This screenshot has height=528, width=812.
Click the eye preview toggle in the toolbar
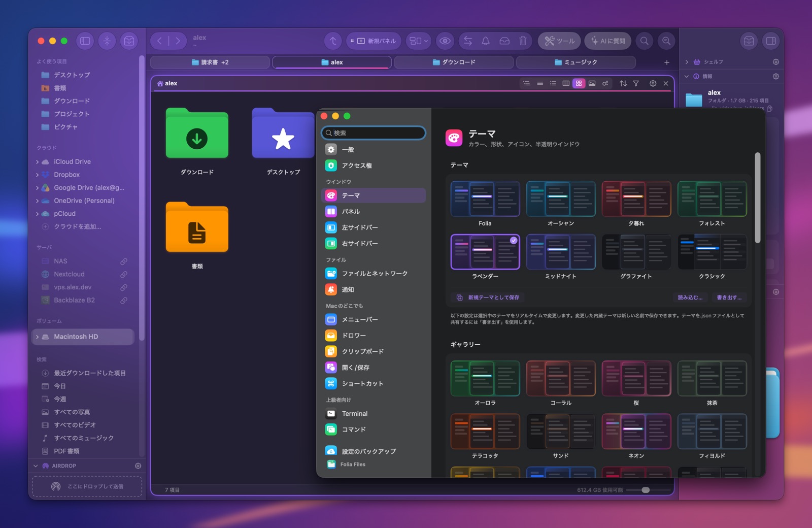pyautogui.click(x=445, y=41)
